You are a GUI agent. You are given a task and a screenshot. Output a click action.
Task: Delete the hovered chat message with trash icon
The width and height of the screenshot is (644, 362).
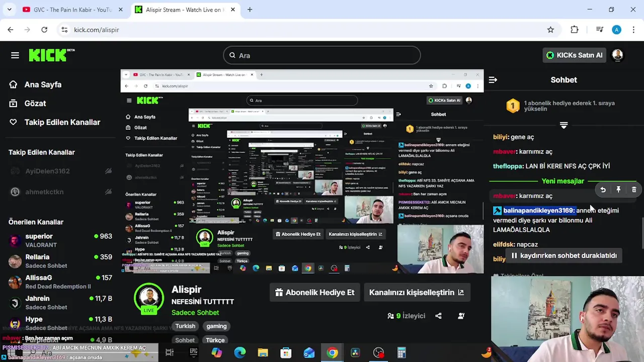coord(634,190)
